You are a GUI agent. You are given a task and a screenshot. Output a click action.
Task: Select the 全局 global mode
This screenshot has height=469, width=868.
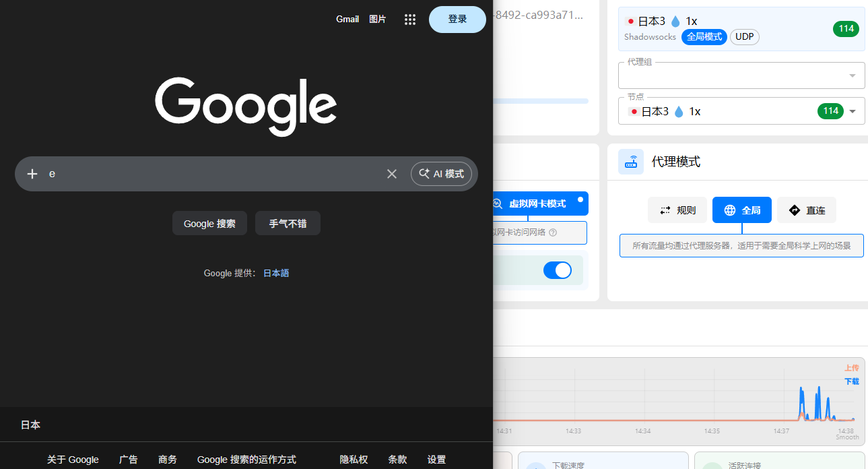741,210
